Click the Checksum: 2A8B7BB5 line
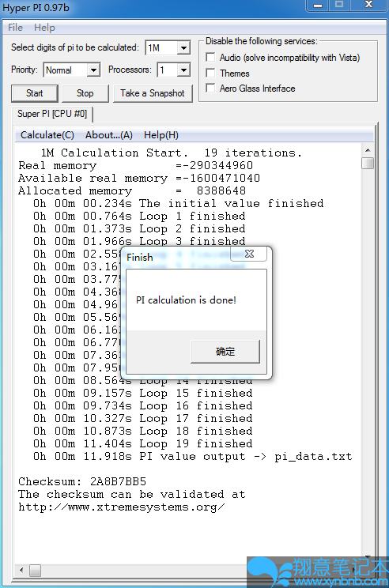The image size is (389, 588). coord(82,481)
